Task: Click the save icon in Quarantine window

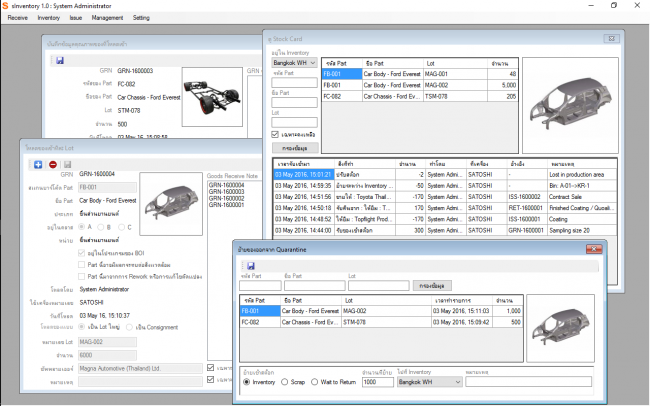Action: [x=250, y=265]
